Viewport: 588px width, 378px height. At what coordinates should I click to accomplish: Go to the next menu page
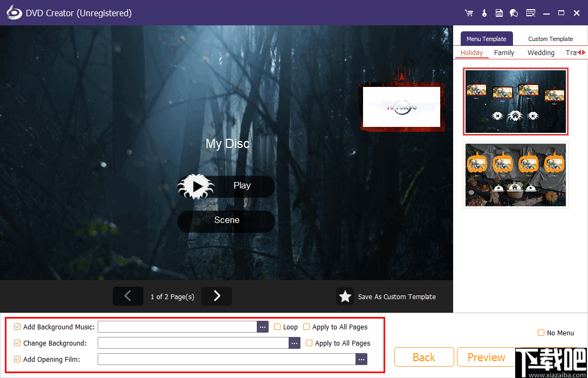tap(216, 296)
